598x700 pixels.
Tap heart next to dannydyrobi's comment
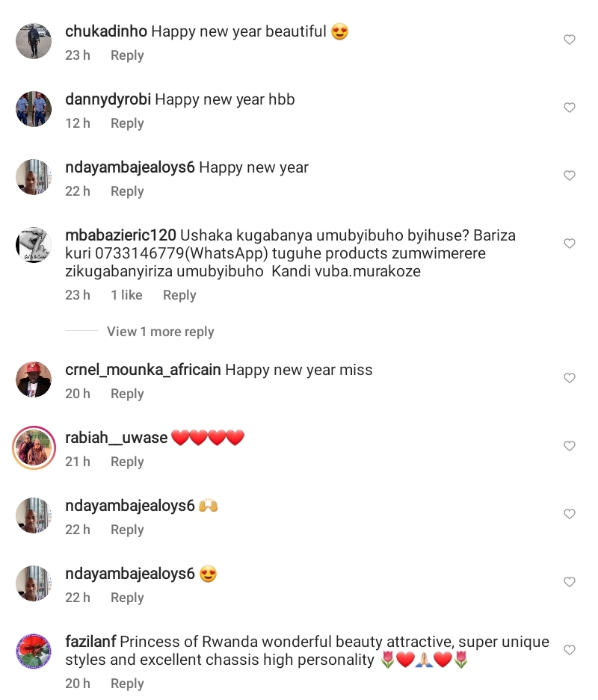[x=570, y=108]
